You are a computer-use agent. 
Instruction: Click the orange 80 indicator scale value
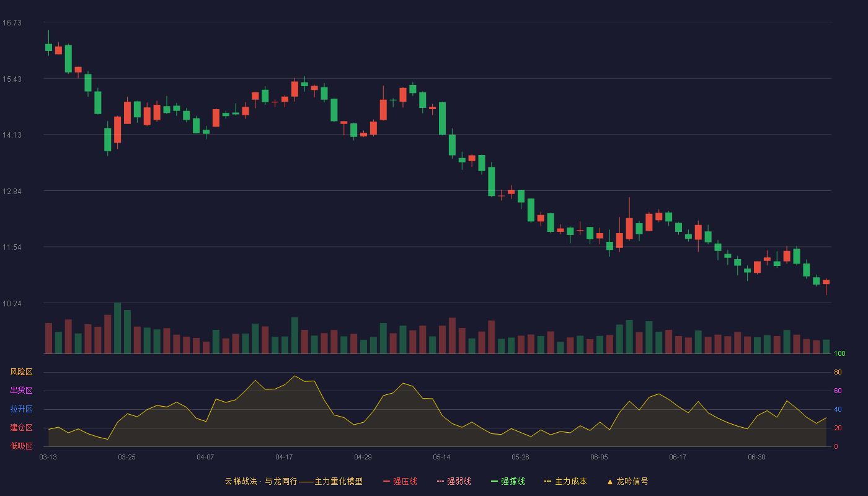[838, 372]
